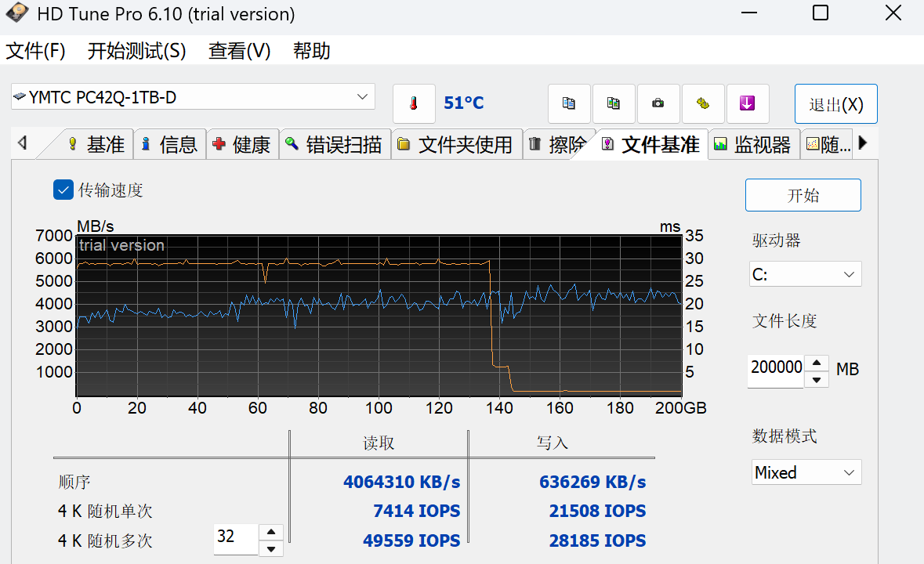Switch to the 健康 tab

242,144
